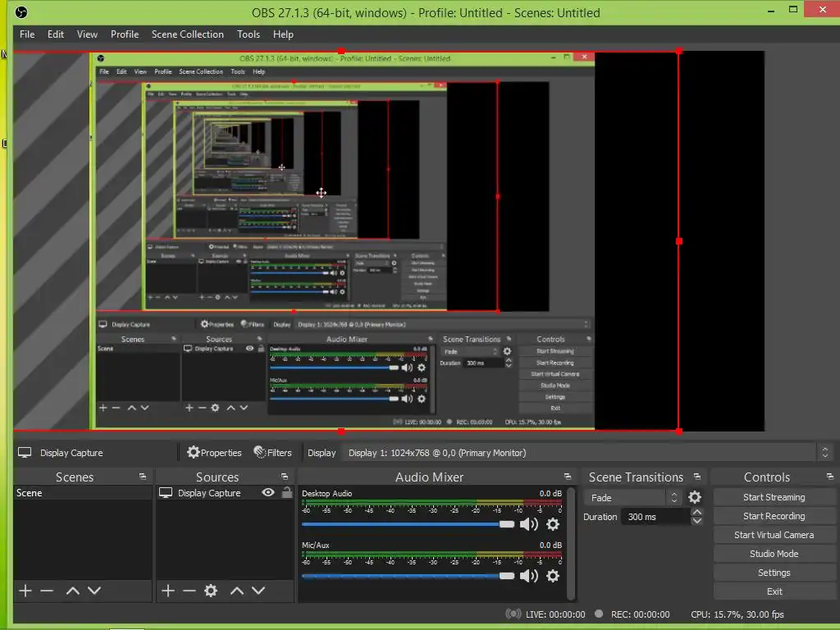The image size is (840, 630).
Task: Open Properties for the Display Capture source
Action: pyautogui.click(x=214, y=453)
